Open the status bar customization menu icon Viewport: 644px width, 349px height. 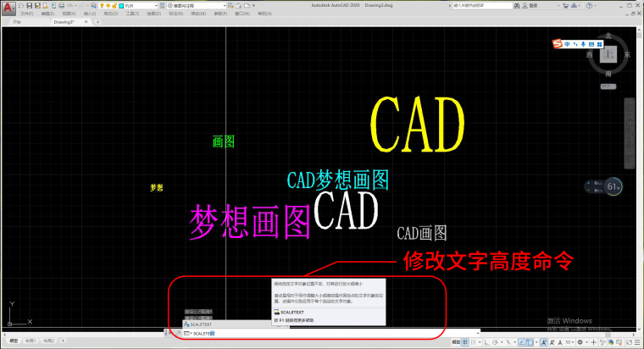(x=636, y=341)
